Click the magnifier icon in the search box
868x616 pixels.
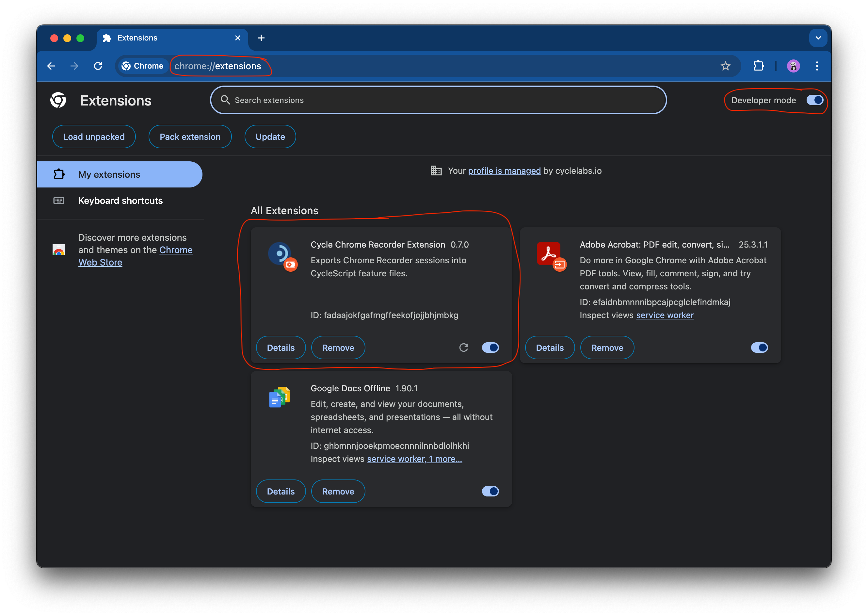[225, 100]
